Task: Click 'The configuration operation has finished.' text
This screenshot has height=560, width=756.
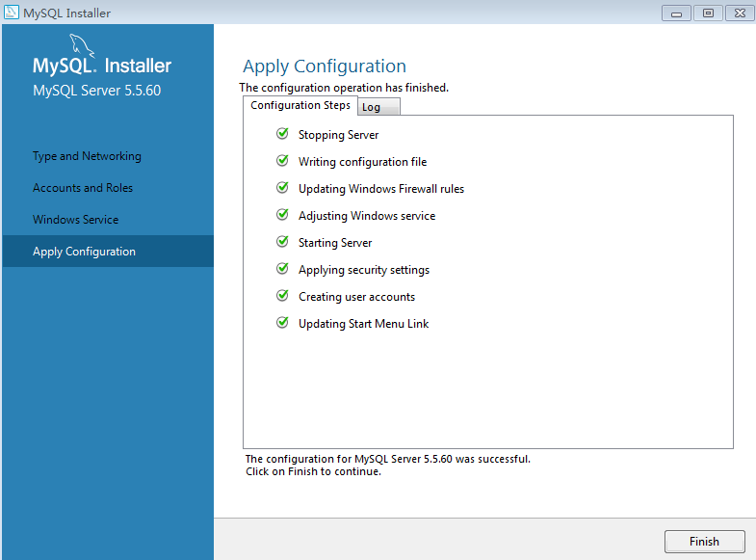Action: coord(344,88)
